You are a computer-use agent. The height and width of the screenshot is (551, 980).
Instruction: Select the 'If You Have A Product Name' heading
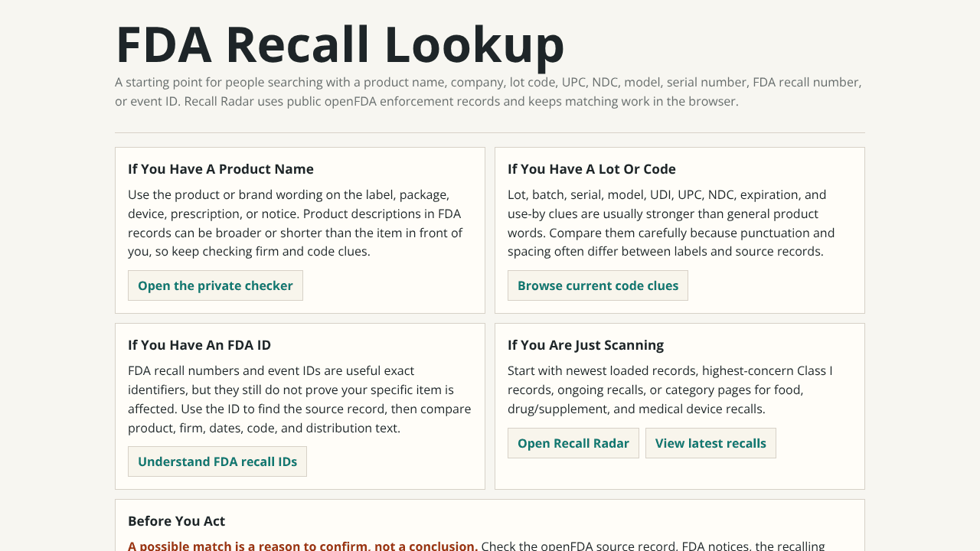point(220,169)
